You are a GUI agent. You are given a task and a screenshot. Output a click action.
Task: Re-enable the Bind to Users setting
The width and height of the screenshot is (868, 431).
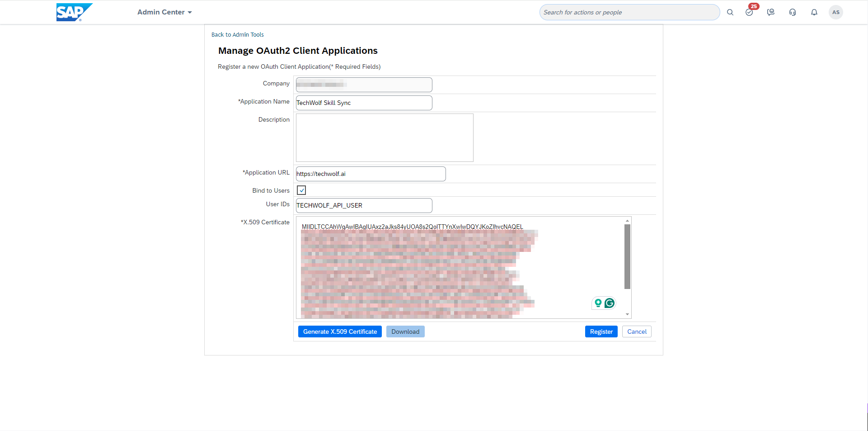point(301,190)
